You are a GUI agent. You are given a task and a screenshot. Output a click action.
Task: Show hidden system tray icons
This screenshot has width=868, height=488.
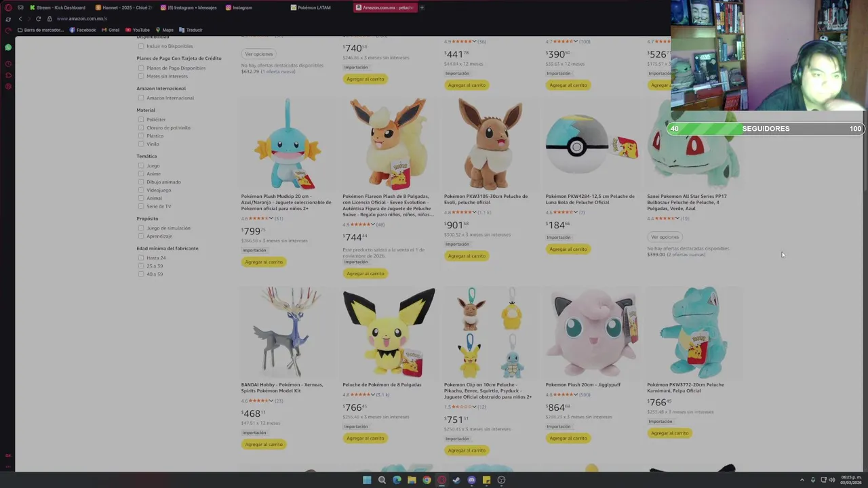tap(802, 480)
